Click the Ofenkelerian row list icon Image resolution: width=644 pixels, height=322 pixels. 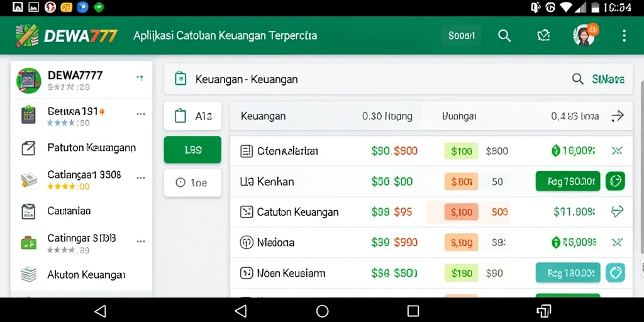tap(246, 151)
